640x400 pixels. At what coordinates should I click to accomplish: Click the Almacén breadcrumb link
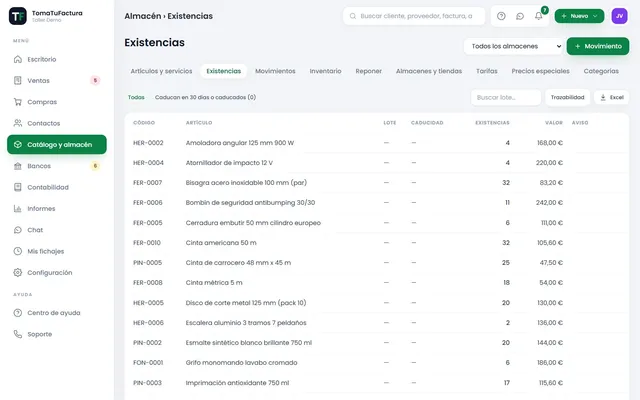[x=143, y=16]
